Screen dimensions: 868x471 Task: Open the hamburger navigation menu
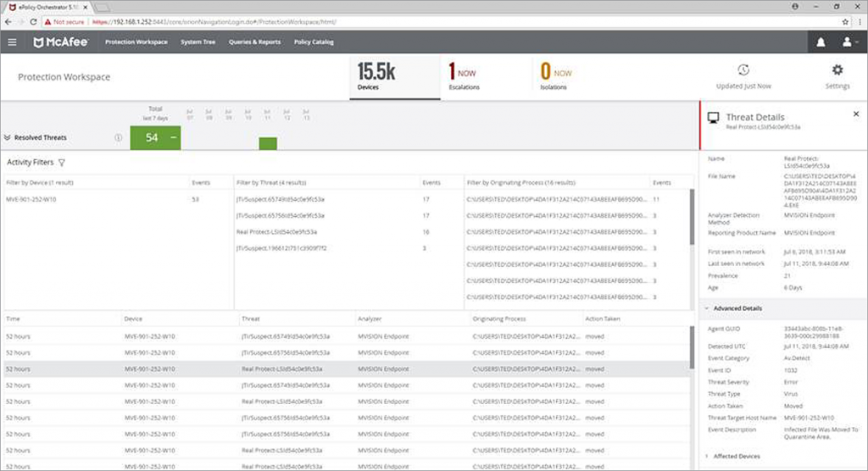[x=12, y=42]
